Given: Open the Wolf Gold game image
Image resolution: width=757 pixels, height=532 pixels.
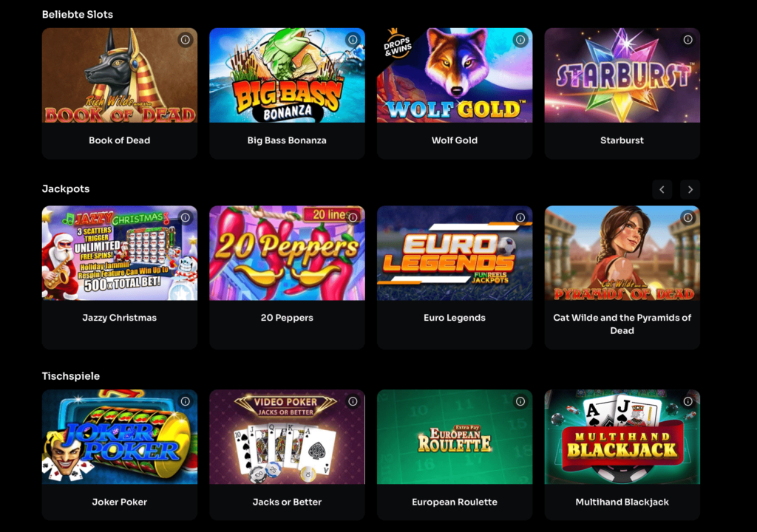Looking at the screenshot, I should (x=455, y=75).
